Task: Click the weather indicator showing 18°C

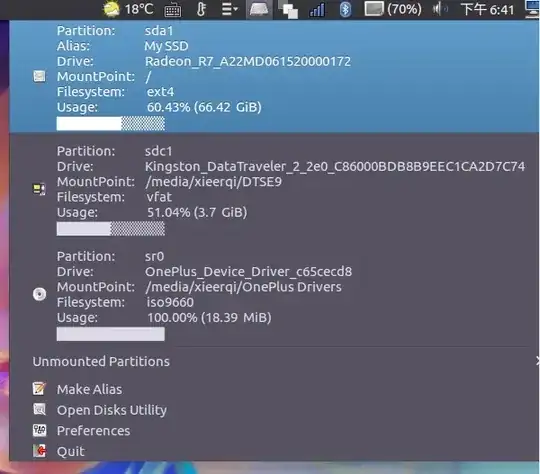Action: point(128,9)
